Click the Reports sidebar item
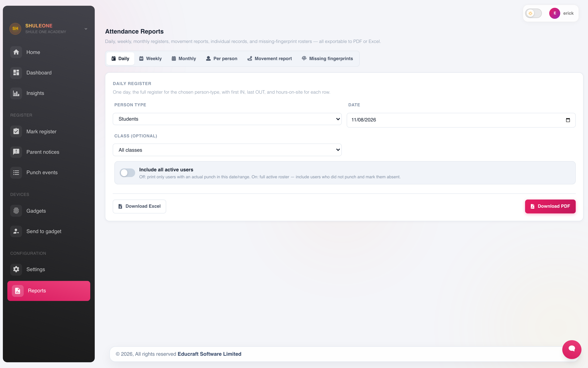 [49, 291]
